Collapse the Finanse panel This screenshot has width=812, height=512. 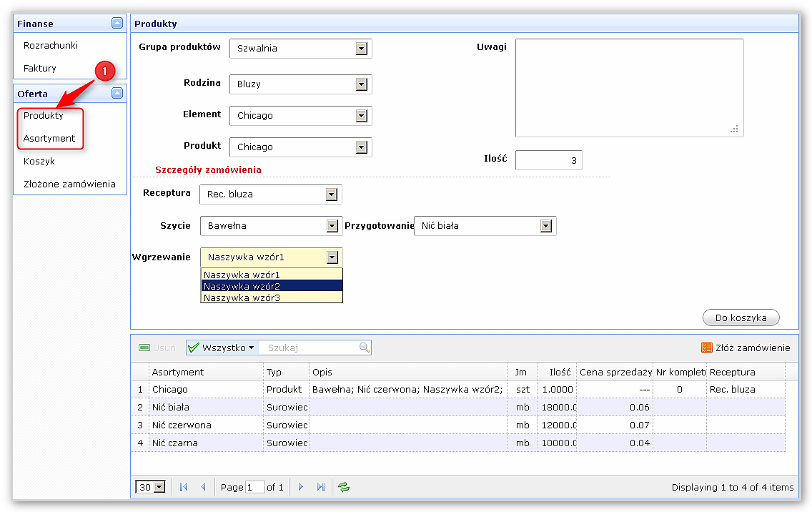(x=117, y=24)
